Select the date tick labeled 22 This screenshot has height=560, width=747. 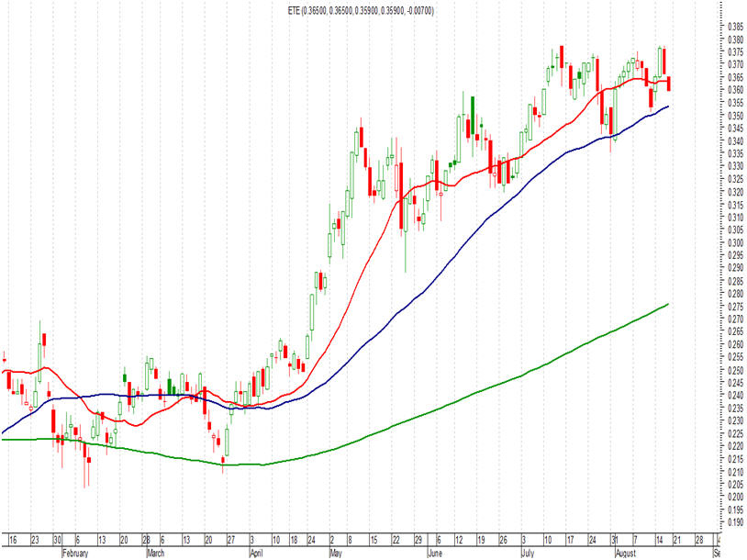point(396,541)
